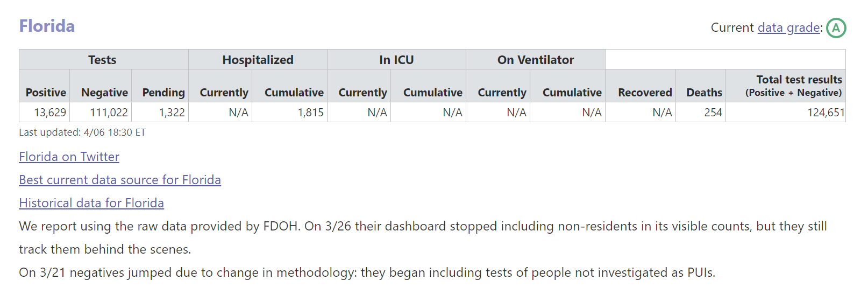Select the total 124,651 cell
Image resolution: width=868 pixels, height=301 pixels.
point(786,113)
